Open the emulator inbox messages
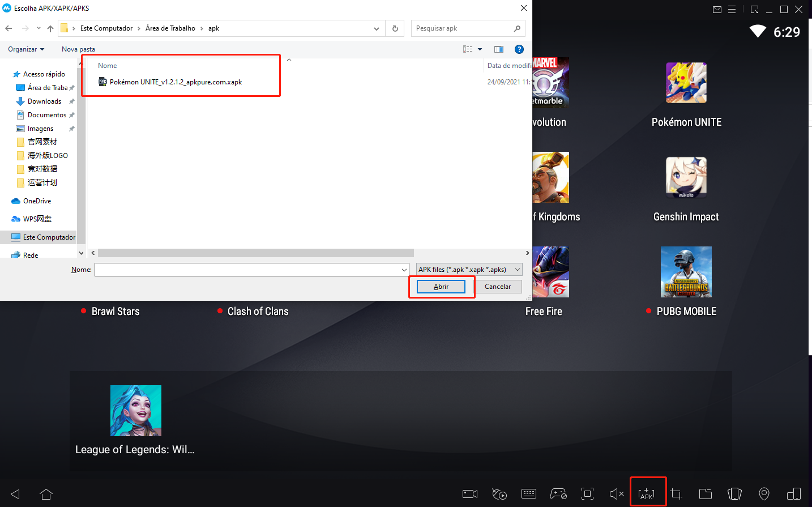 coord(717,9)
